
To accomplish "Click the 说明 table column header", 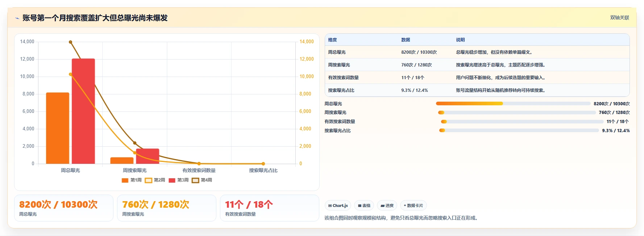I will coord(460,40).
